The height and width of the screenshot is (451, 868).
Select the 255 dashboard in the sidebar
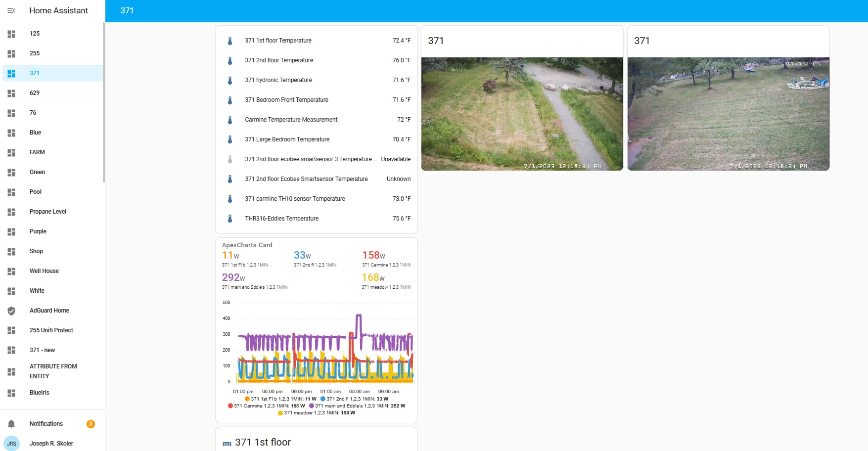pyautogui.click(x=35, y=53)
